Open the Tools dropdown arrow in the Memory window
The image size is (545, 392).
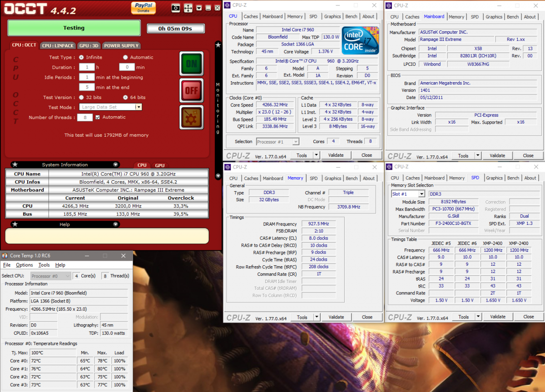coord(317,317)
